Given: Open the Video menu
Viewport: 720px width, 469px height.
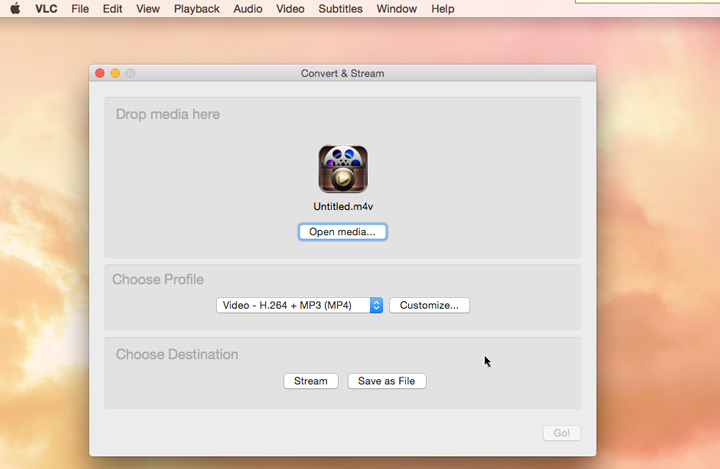Looking at the screenshot, I should 290,9.
